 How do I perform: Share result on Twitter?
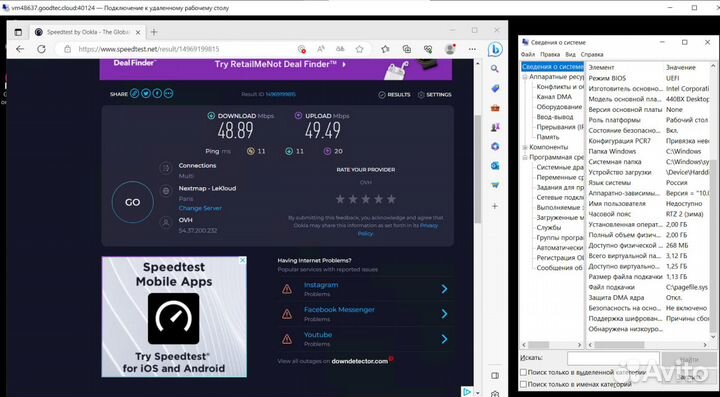pyautogui.click(x=146, y=94)
